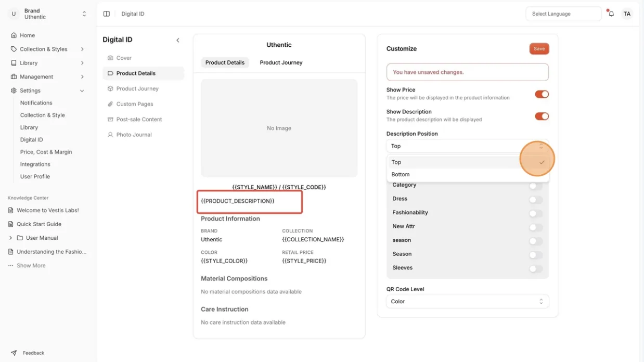Viewport: 644px width, 362px height.
Task: Click the Quick Start Guide document icon
Action: [11, 224]
